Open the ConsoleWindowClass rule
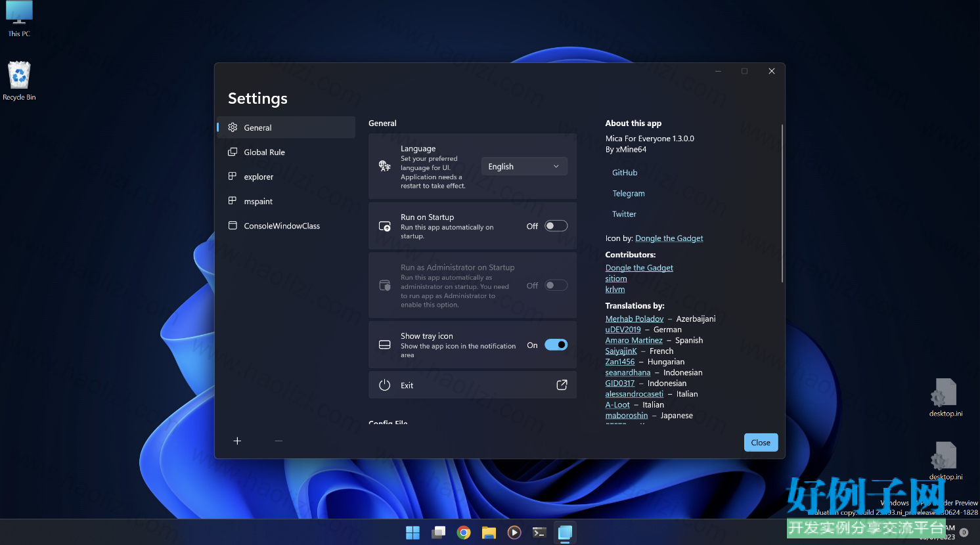Image resolution: width=980 pixels, height=545 pixels. click(286, 226)
